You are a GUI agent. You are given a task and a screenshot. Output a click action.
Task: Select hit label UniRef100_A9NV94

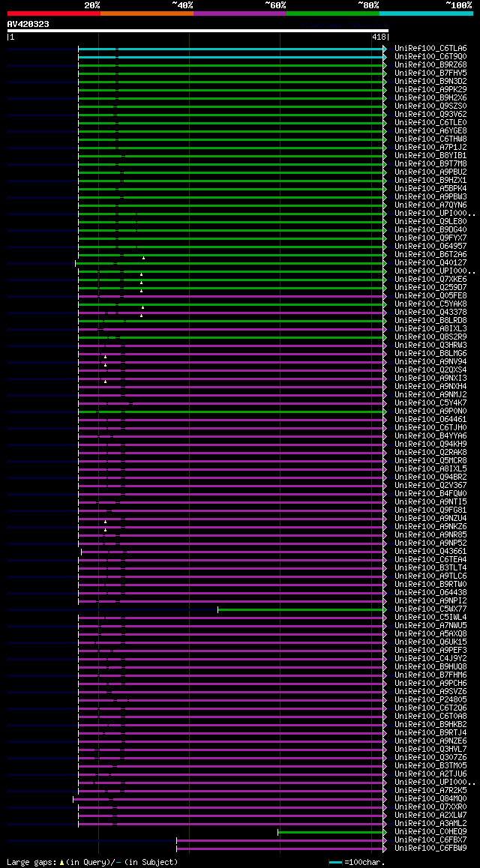[x=430, y=362]
